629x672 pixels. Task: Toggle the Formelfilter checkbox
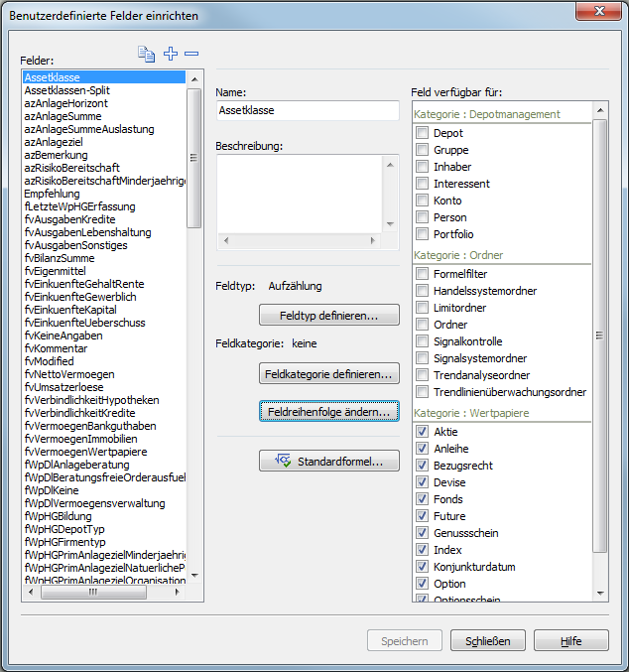click(423, 274)
